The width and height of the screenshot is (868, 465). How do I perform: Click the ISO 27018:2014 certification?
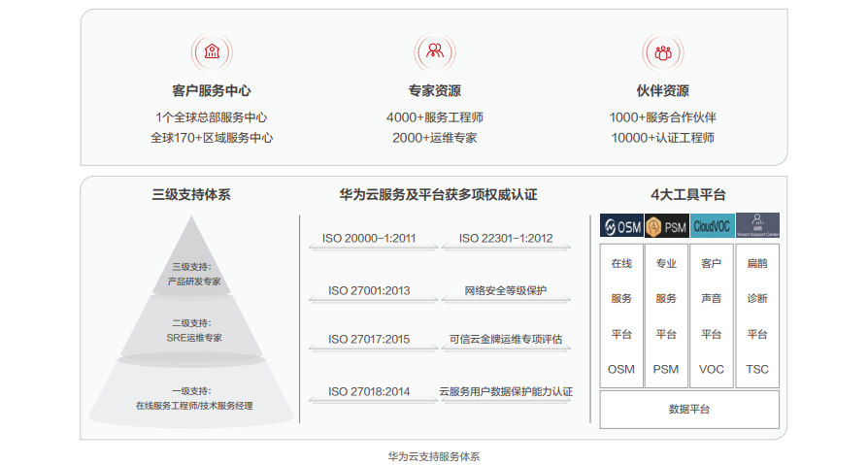(369, 392)
